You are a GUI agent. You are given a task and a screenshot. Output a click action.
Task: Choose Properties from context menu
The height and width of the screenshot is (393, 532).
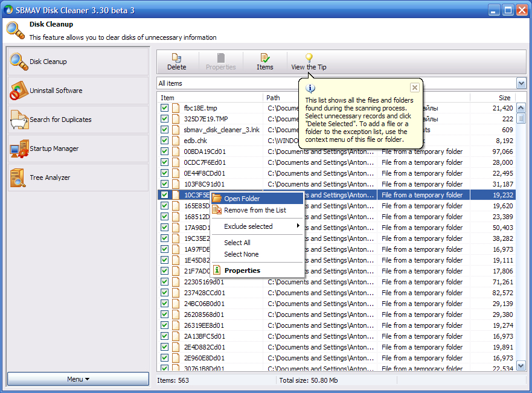coord(257,270)
